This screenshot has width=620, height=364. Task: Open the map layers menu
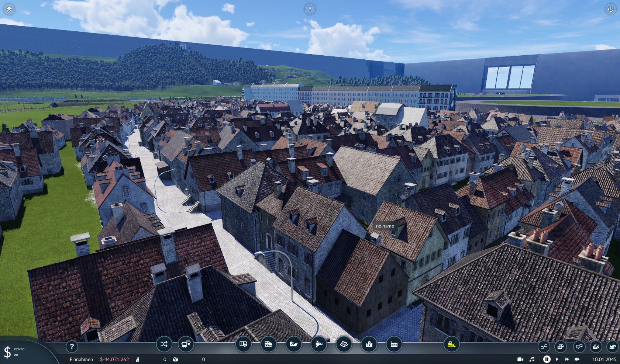click(x=9, y=9)
